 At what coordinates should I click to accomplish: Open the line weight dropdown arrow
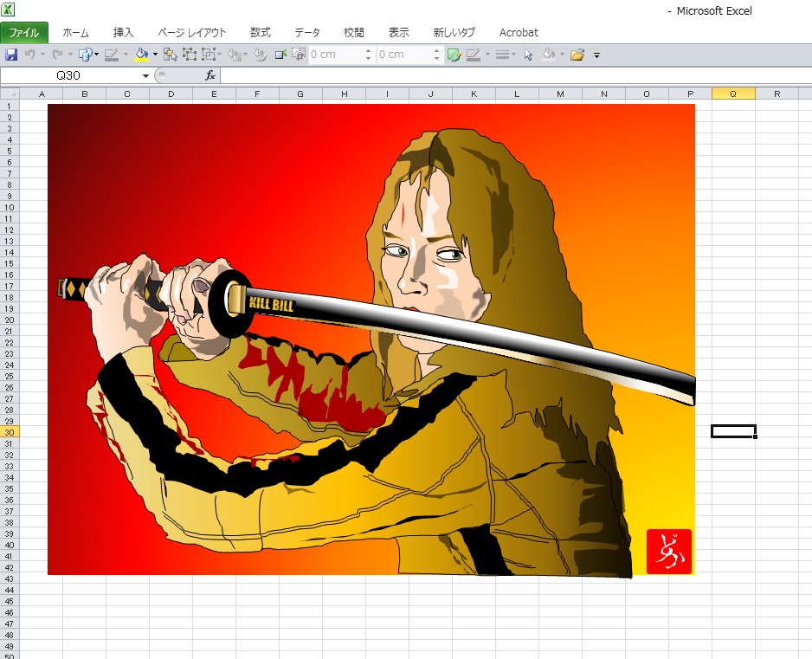pyautogui.click(x=513, y=55)
